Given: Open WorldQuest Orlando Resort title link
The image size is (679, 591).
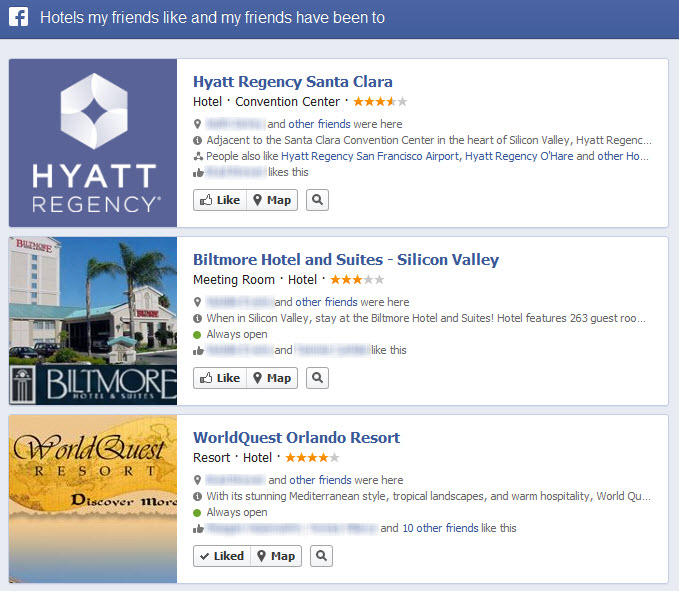Looking at the screenshot, I should [297, 438].
